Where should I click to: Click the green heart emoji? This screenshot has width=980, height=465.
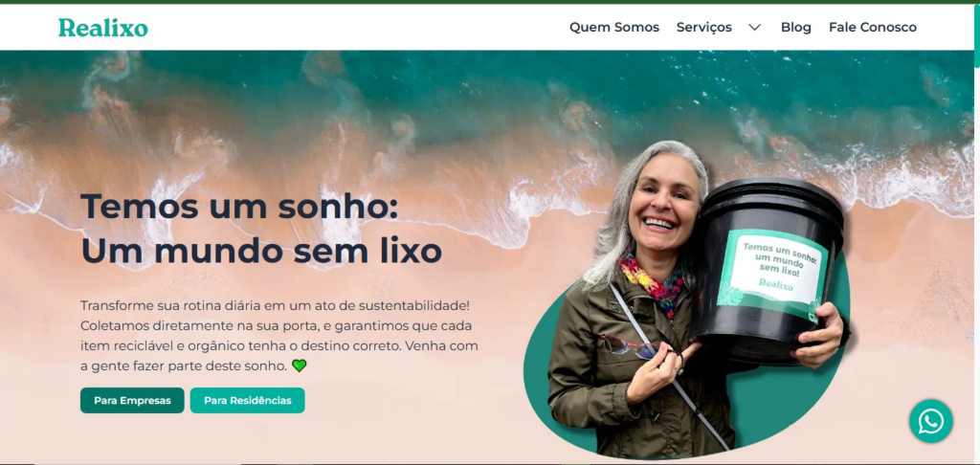300,365
